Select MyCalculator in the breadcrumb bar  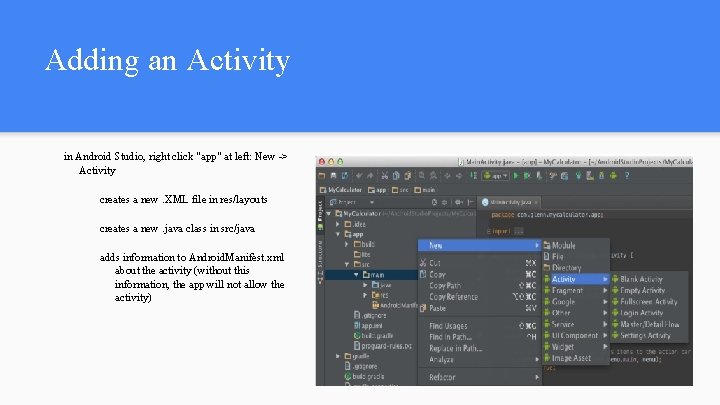(x=341, y=190)
